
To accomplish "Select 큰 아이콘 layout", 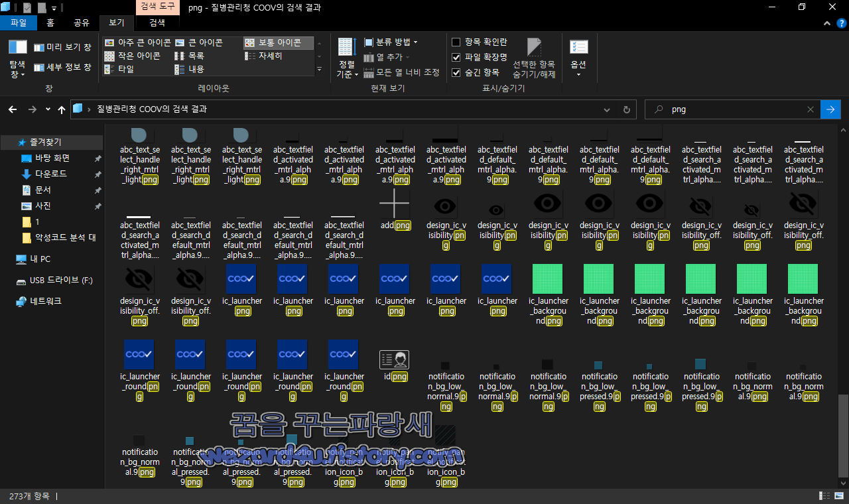I will [199, 42].
